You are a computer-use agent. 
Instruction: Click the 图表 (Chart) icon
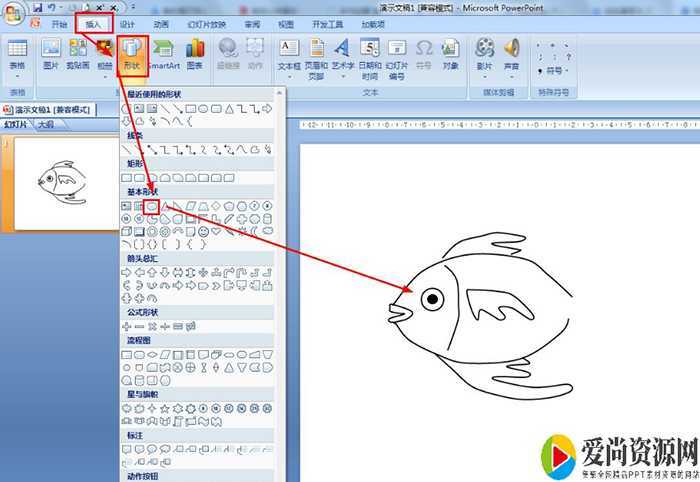(195, 56)
